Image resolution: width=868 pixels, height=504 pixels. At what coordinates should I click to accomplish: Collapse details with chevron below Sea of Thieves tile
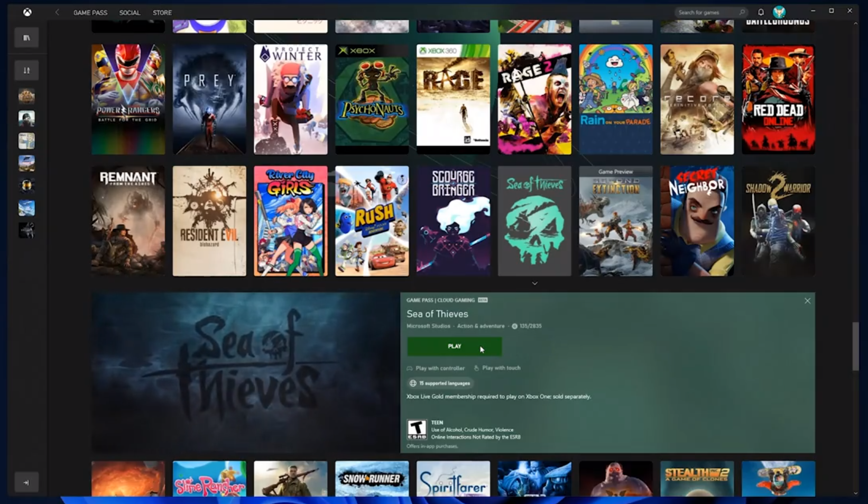534,283
